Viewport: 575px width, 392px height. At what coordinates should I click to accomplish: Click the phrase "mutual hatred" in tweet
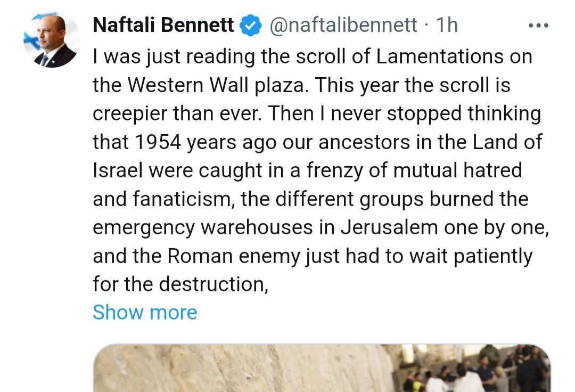[x=458, y=170]
